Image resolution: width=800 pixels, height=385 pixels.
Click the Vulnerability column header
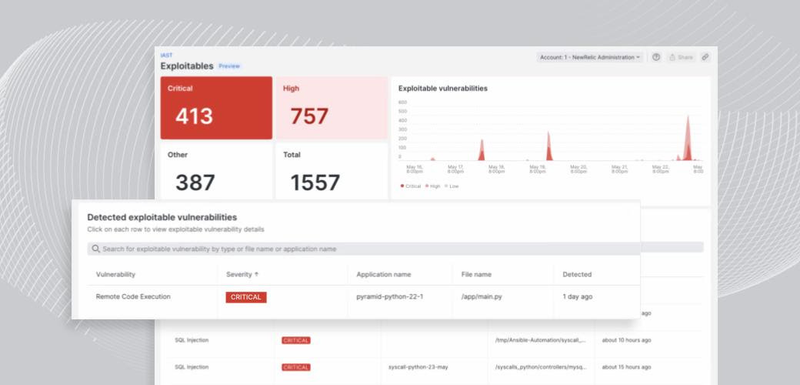tap(115, 274)
